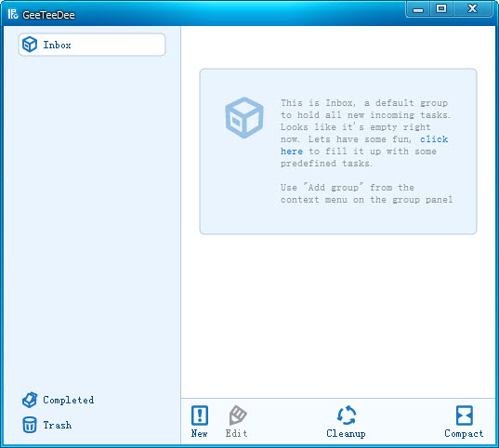
Task: Click the large Inbox cube in info box
Action: 244,117
